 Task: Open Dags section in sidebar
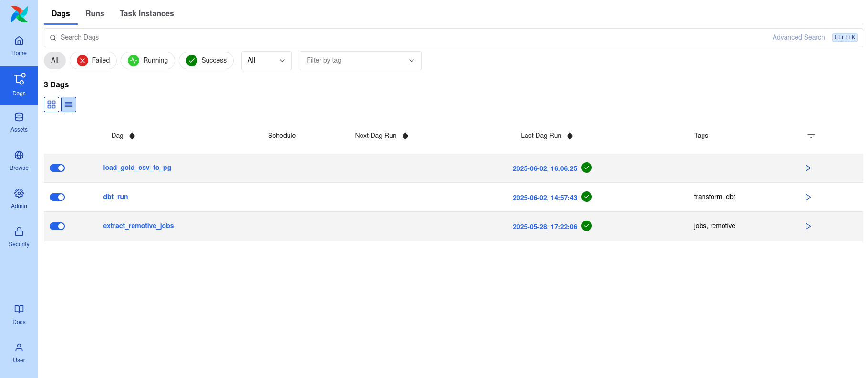click(x=19, y=85)
